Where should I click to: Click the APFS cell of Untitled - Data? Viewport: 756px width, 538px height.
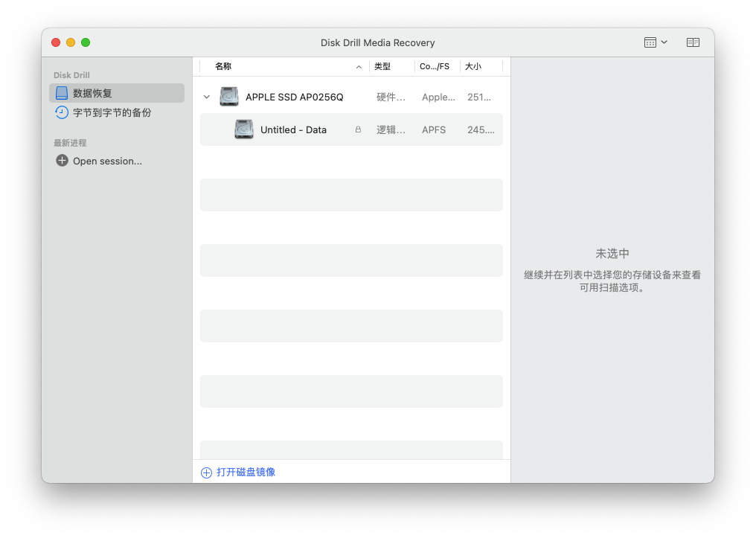pyautogui.click(x=434, y=129)
